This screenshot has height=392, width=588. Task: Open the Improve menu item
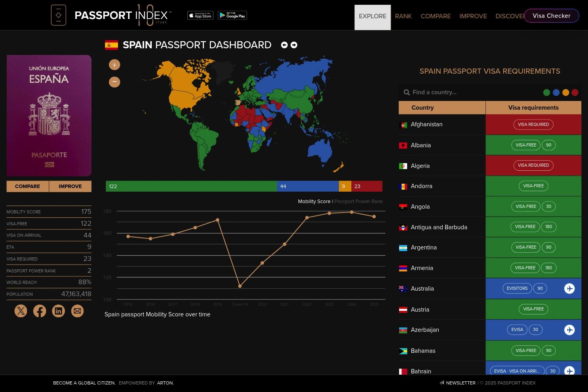coord(473,16)
